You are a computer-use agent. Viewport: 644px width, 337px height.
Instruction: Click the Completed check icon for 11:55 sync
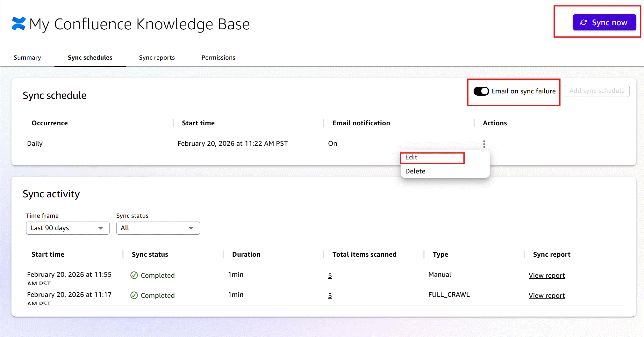click(x=134, y=275)
